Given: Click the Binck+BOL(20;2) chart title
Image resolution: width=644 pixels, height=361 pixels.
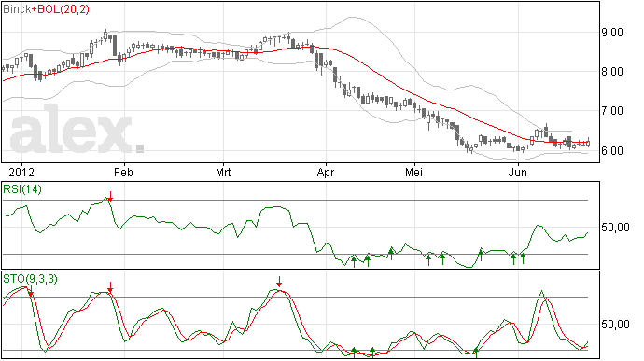Looking at the screenshot, I should coord(46,9).
